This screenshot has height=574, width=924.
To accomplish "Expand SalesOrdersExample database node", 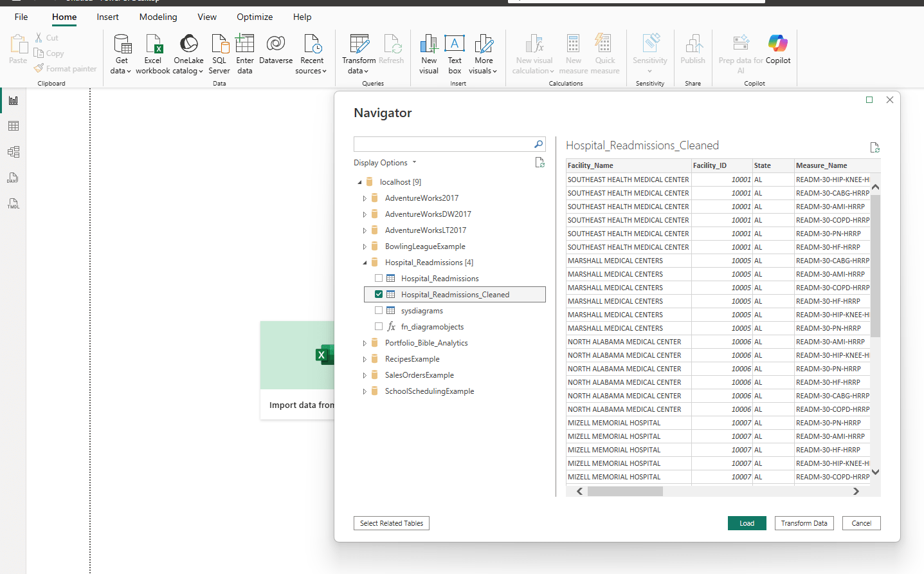I will (365, 375).
